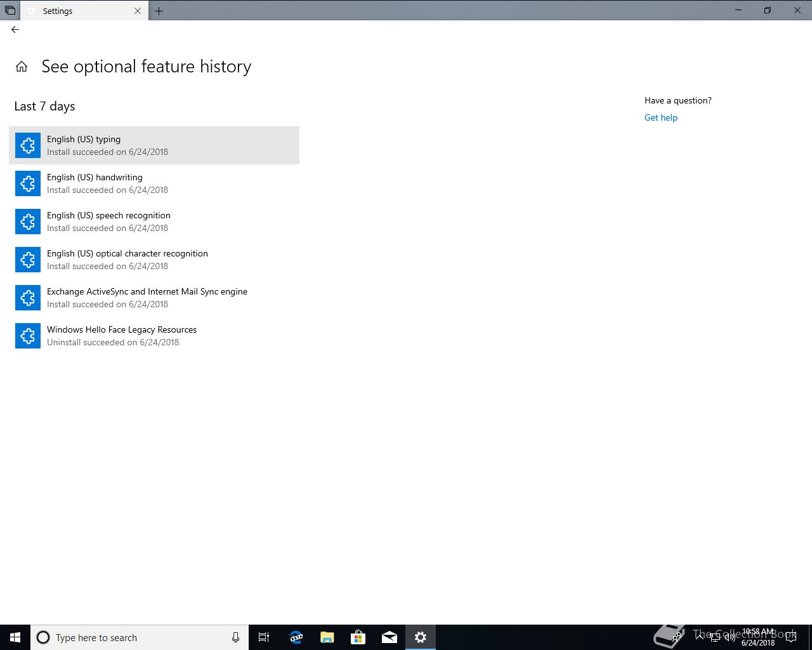This screenshot has height=650, width=812.
Task: Open Mail app from taskbar
Action: point(390,637)
